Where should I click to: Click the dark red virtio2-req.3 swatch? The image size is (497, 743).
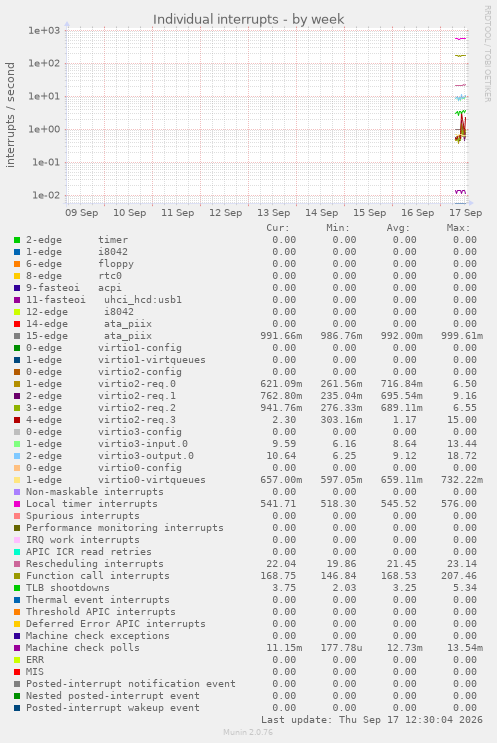coord(17,420)
